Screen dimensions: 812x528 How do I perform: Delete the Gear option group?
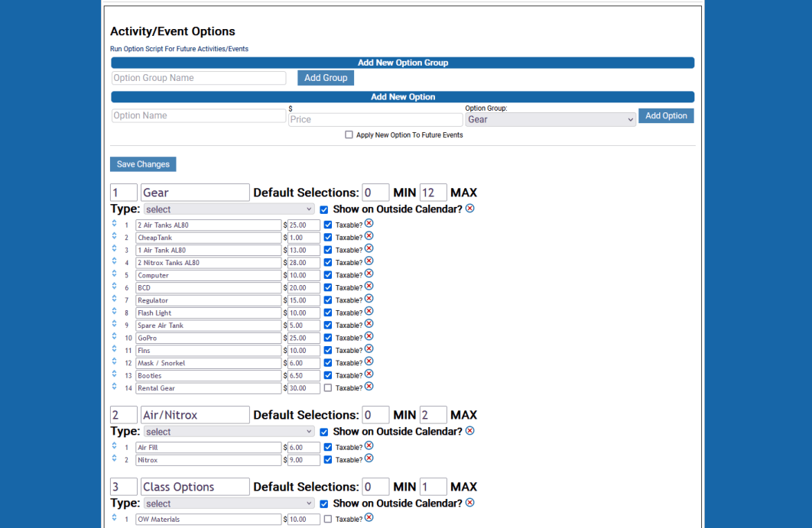tap(469, 209)
